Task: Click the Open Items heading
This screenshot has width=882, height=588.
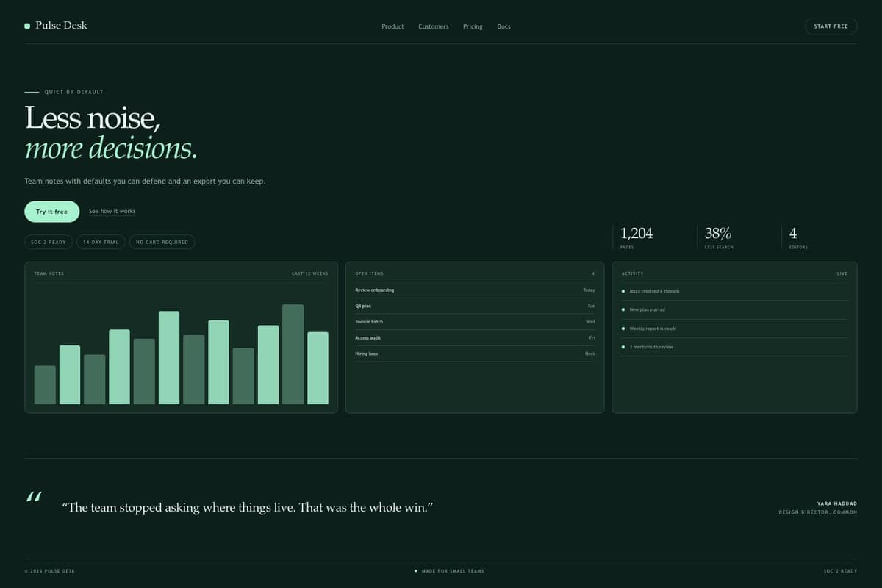Action: coord(369,273)
